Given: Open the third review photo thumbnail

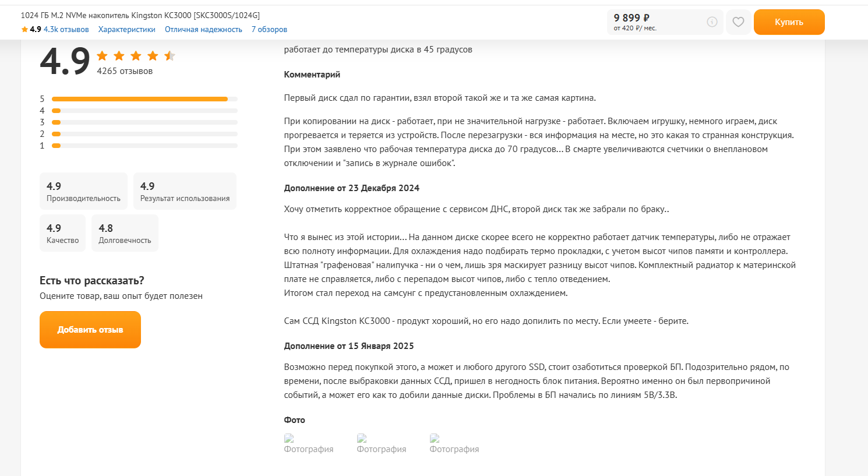Looking at the screenshot, I should pyautogui.click(x=454, y=444).
